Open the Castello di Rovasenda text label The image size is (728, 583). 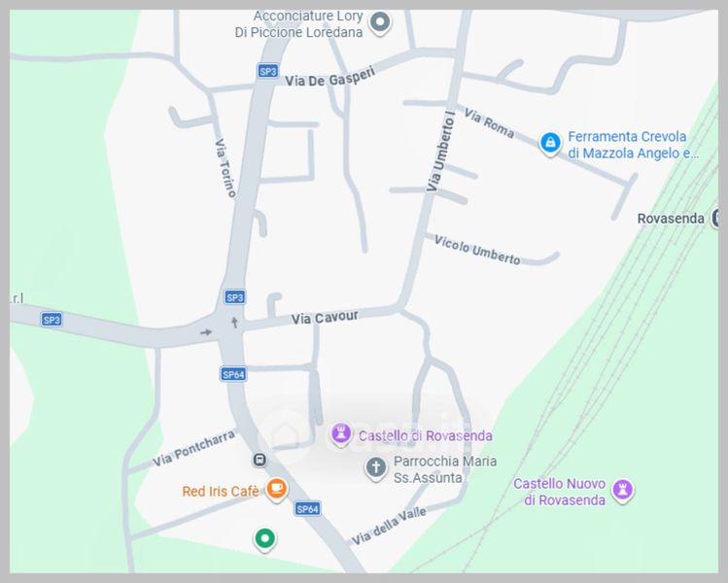pyautogui.click(x=426, y=436)
